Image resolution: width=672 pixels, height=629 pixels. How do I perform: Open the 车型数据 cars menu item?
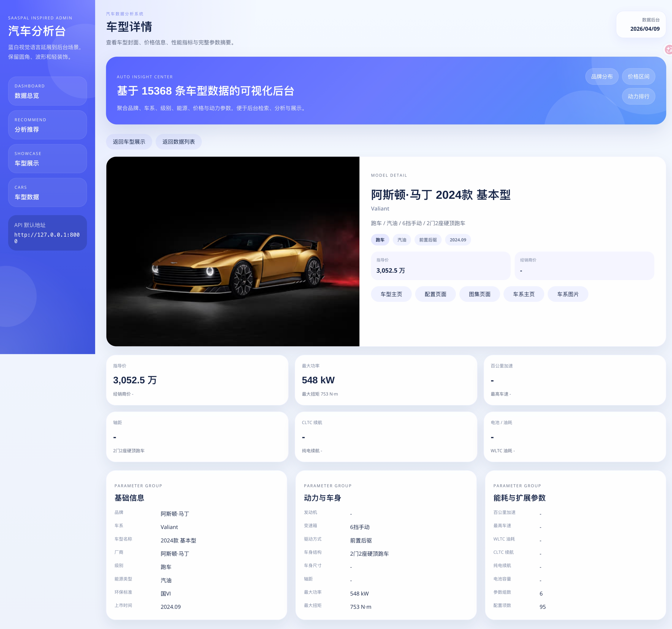tap(47, 193)
